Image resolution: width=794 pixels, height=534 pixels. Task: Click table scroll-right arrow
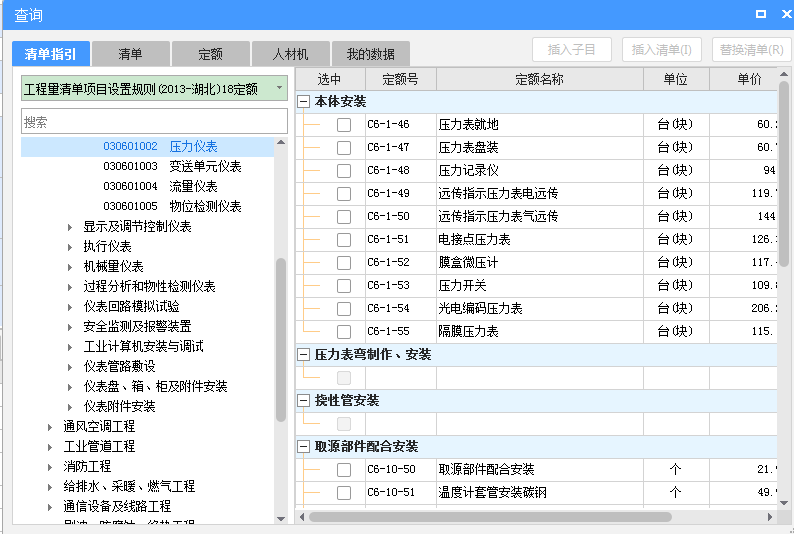[x=770, y=517]
